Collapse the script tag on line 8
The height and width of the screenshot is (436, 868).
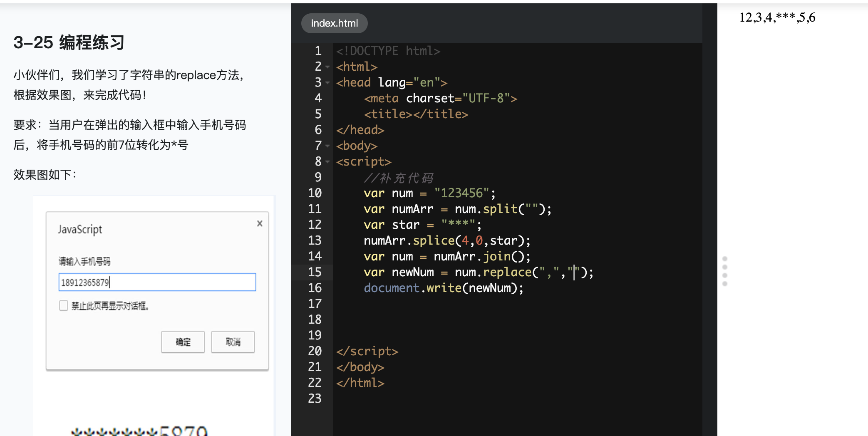[x=327, y=162]
